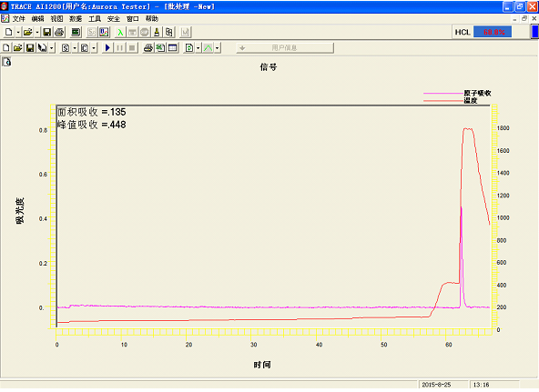Expand the arrow next to the Save As icon
Viewport: 539px width, 392px height.
tap(52, 47)
